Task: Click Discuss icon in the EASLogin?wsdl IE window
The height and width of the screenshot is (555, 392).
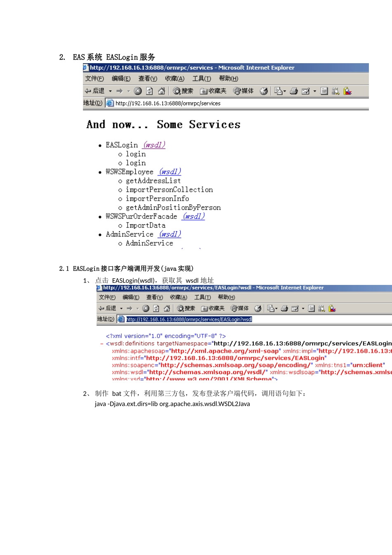Action: 312,308
